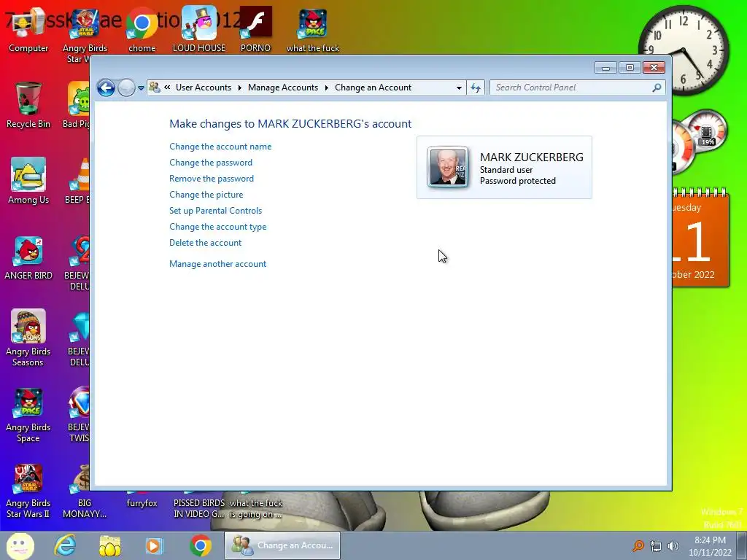Launch Internet Explorer from taskbar
Screen dimensions: 747x560
(65, 545)
